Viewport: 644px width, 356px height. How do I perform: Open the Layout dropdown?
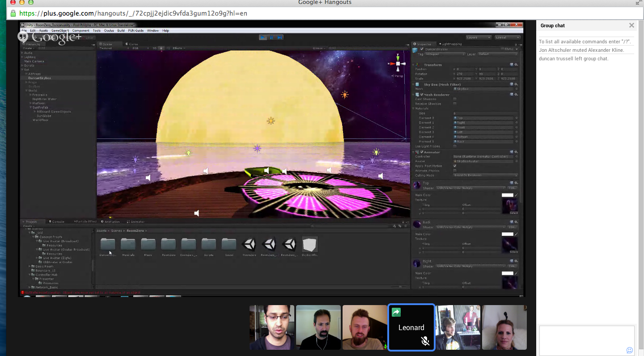508,38
